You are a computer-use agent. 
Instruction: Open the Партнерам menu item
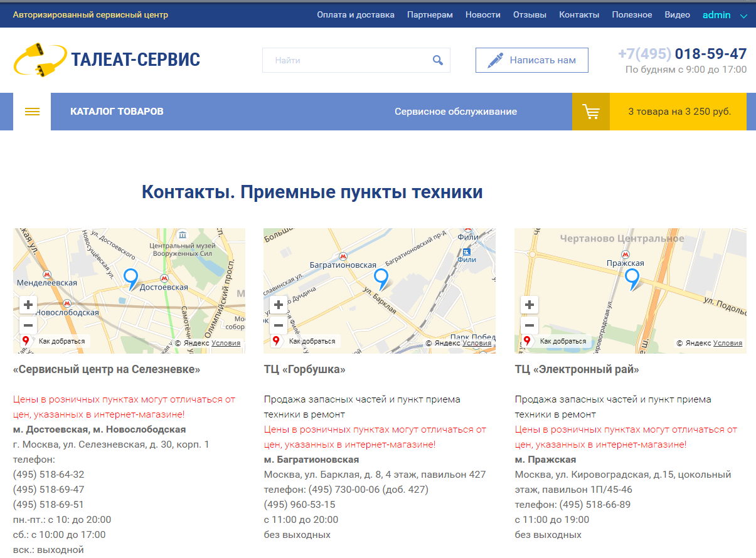pyautogui.click(x=430, y=15)
